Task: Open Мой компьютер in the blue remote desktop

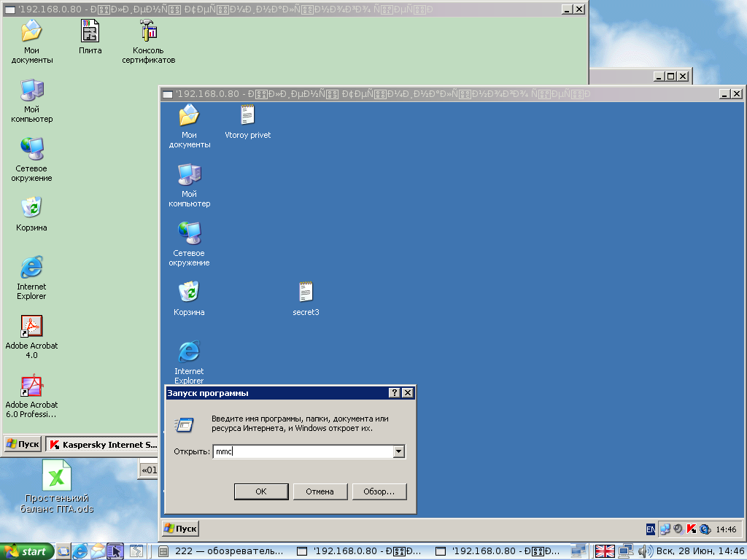Action: (x=189, y=175)
